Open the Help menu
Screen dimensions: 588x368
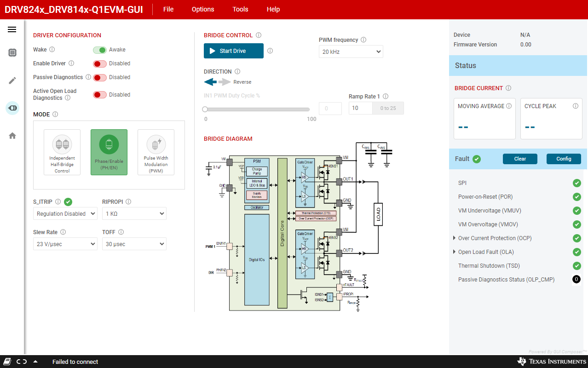coord(273,9)
